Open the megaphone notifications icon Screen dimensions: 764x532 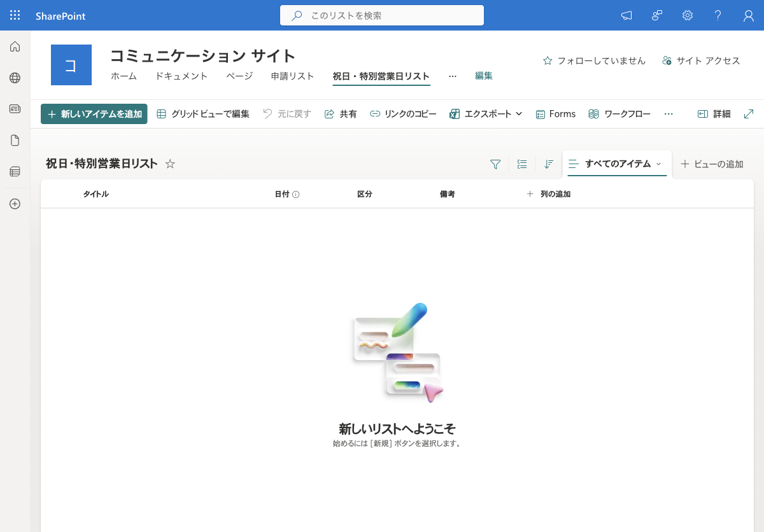[x=626, y=15]
